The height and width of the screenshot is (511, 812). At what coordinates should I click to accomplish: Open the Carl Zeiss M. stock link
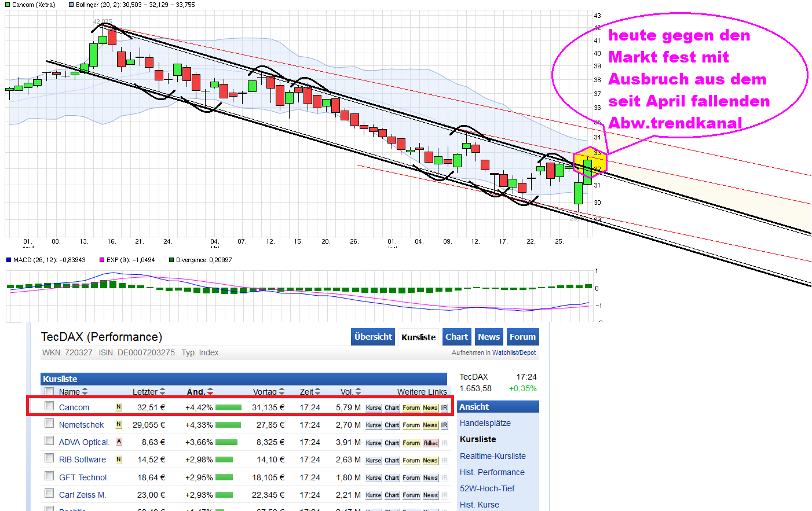point(83,495)
